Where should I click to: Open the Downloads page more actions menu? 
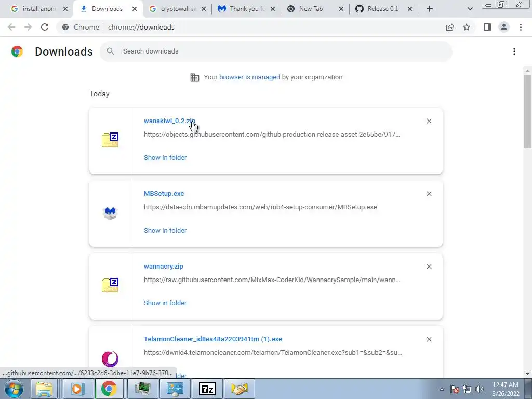(x=514, y=51)
